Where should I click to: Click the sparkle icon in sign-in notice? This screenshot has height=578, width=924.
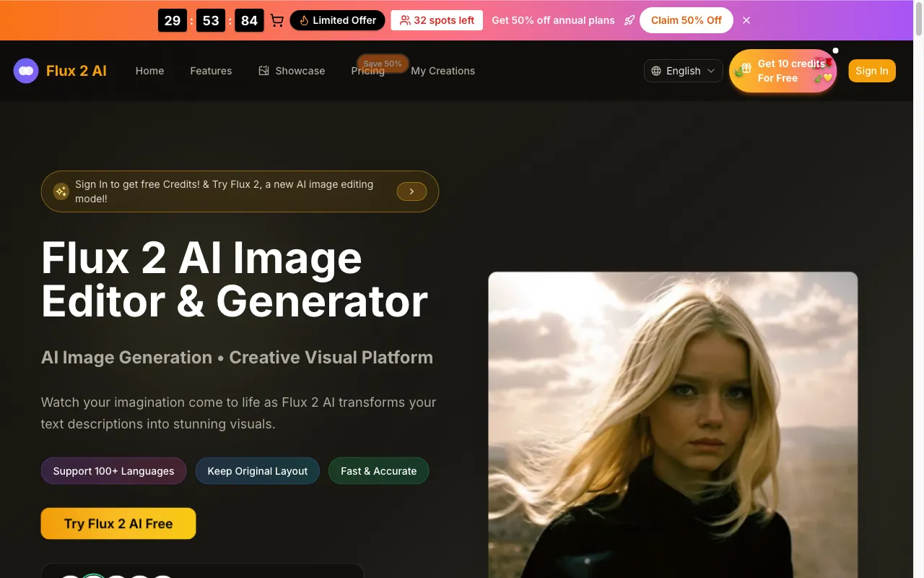coord(61,191)
